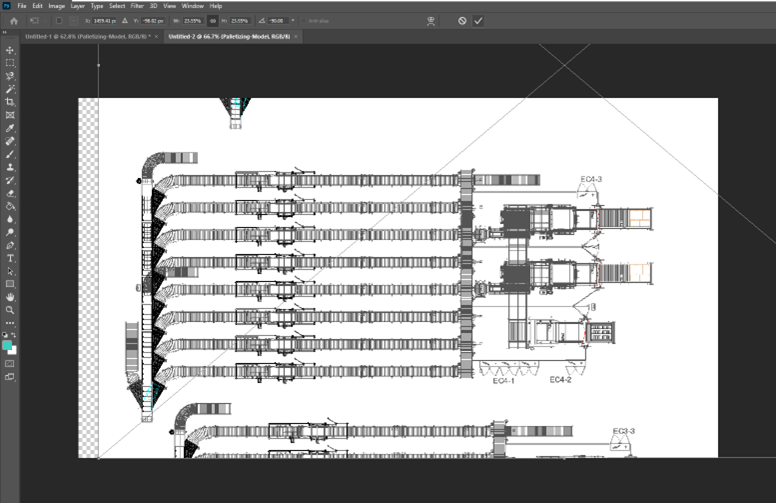This screenshot has height=503, width=776.
Task: Open the white background color picker
Action: tap(13, 351)
